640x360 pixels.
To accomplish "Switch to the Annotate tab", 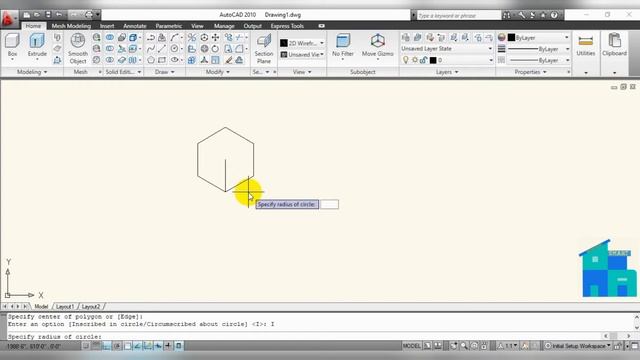I will [135, 26].
